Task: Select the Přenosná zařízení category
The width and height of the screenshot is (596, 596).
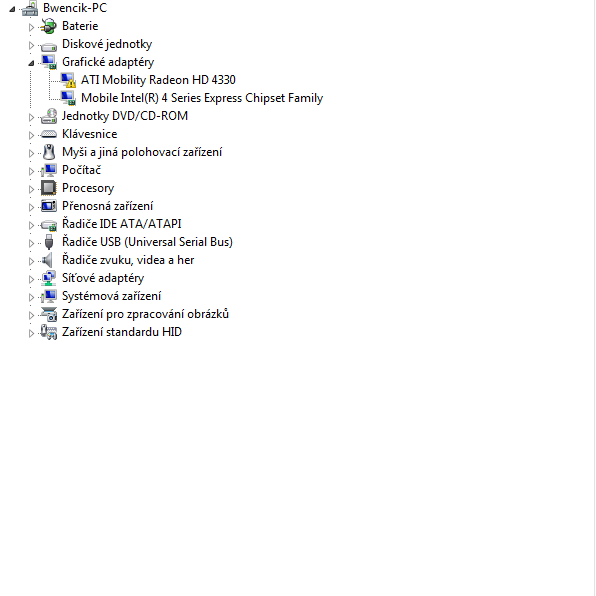Action: [108, 206]
